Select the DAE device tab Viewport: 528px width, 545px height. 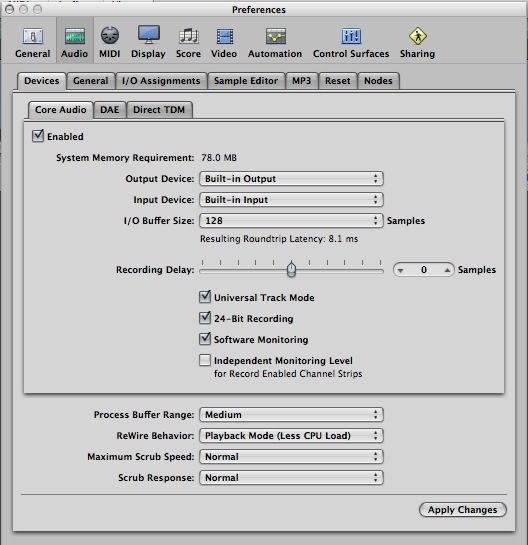pos(110,110)
